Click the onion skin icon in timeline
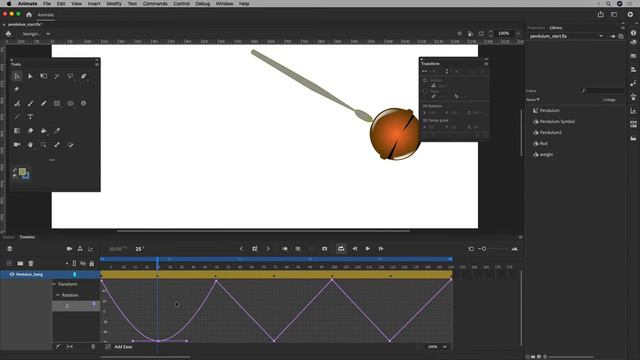The width and height of the screenshot is (640, 360). (284, 249)
